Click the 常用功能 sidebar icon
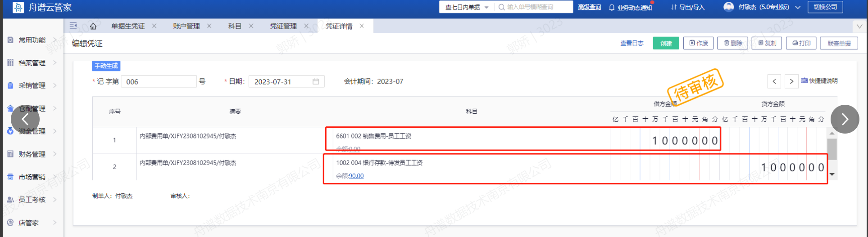The image size is (868, 237). pos(10,40)
